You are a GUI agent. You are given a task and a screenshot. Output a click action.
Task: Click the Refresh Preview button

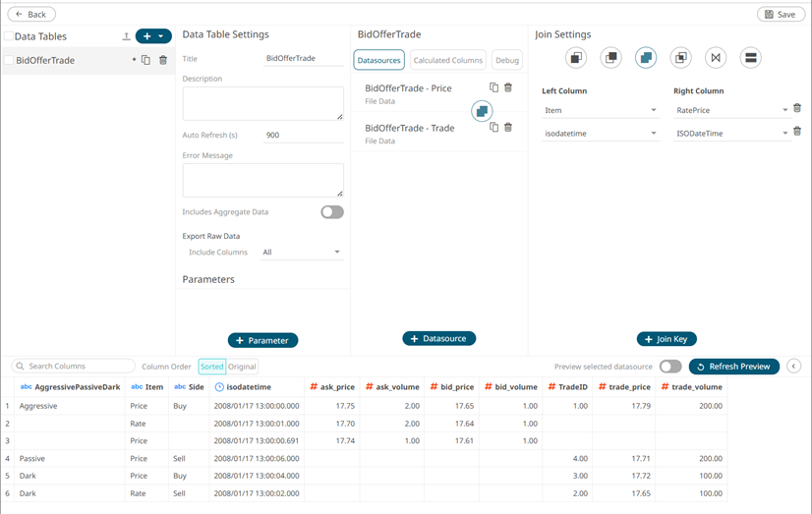coord(733,367)
